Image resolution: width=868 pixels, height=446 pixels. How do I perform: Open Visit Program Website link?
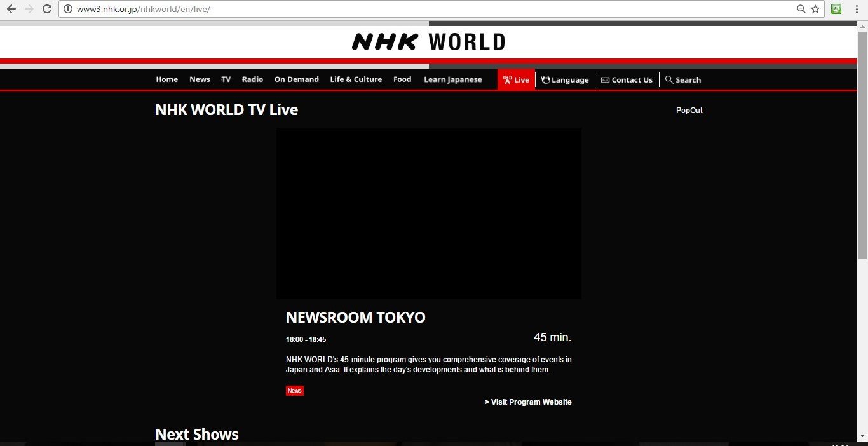click(x=528, y=402)
